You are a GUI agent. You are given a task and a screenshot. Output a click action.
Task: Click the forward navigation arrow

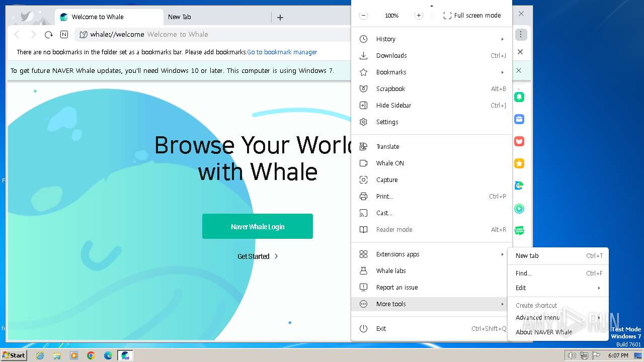33,35
